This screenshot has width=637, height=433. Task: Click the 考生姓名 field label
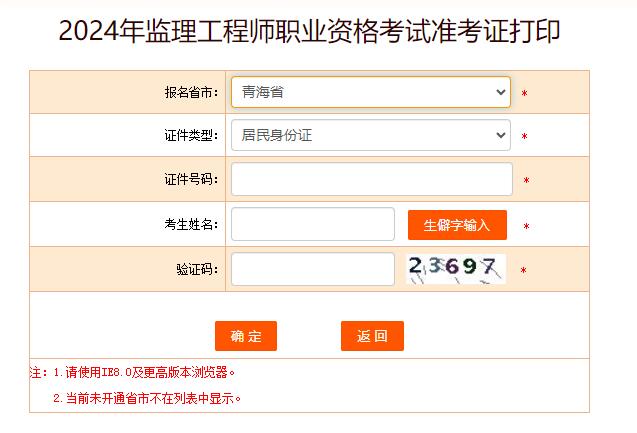(x=191, y=224)
